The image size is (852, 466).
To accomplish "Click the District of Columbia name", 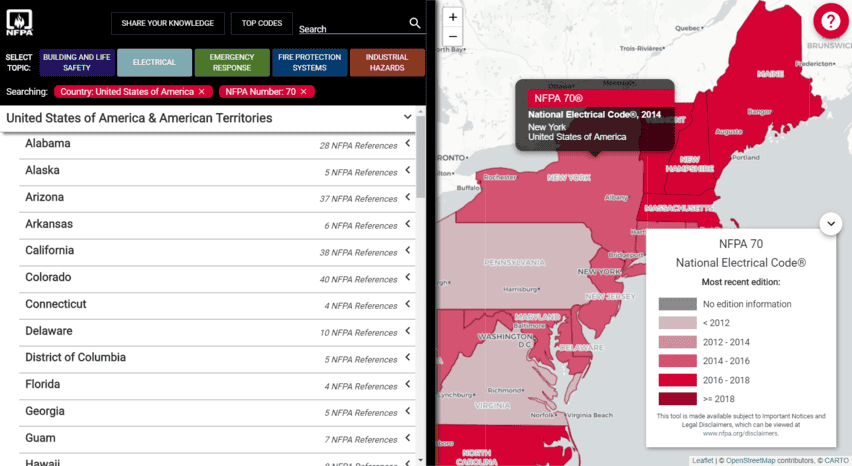I will tap(76, 357).
